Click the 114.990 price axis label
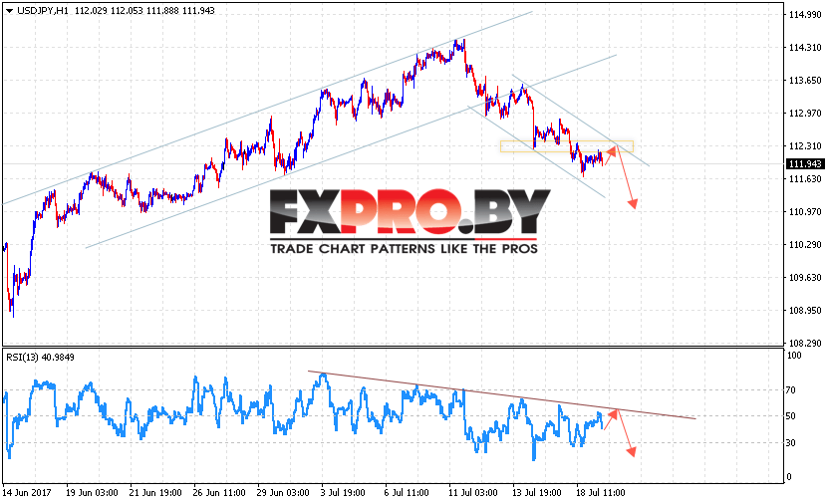This screenshot has height=504, width=826. [x=805, y=15]
